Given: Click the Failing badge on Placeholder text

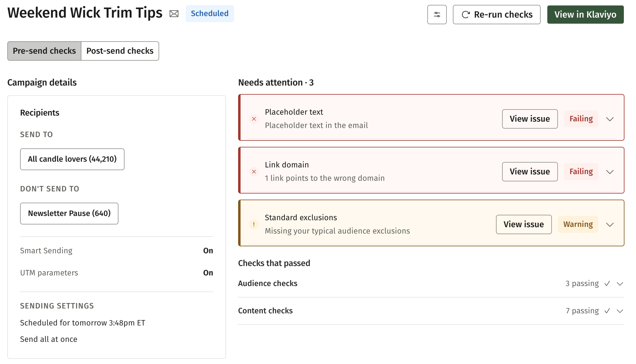Looking at the screenshot, I should coord(581,119).
